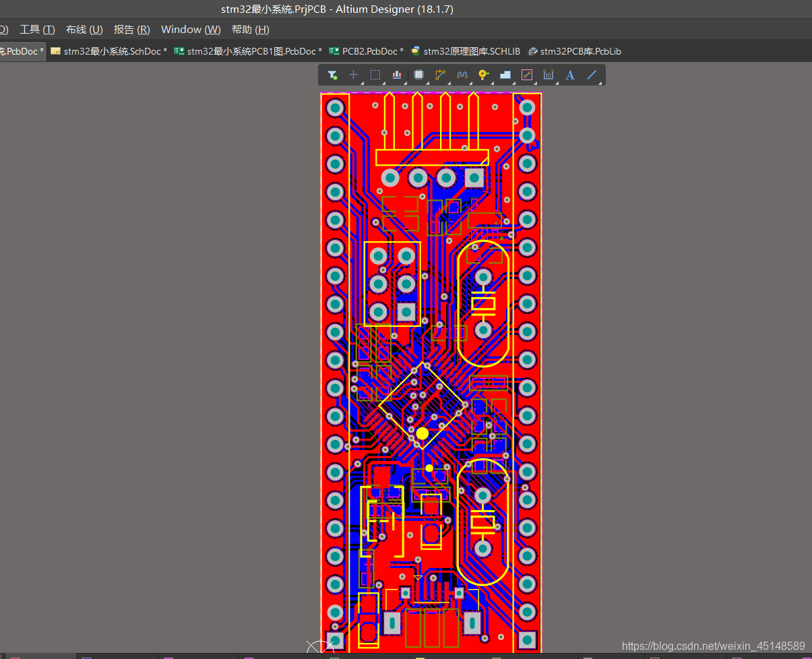This screenshot has width=812, height=659.
Task: Choose the rectangular selection tool
Action: point(375,75)
